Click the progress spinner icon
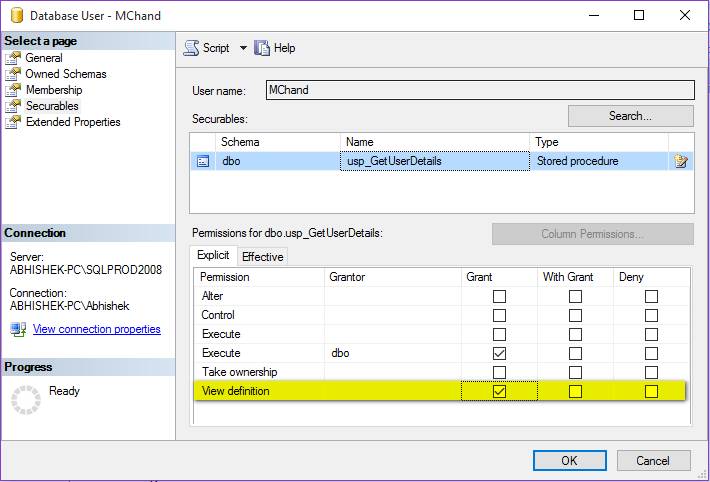 [26, 400]
